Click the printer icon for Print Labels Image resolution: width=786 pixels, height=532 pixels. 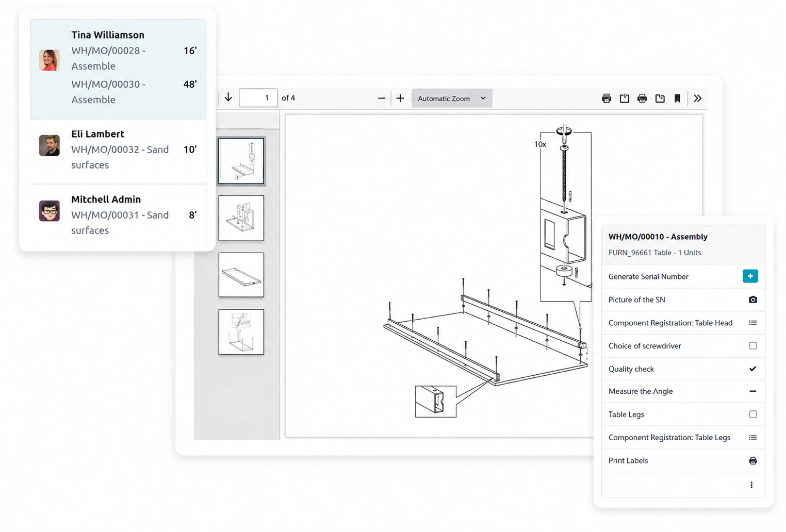click(753, 460)
